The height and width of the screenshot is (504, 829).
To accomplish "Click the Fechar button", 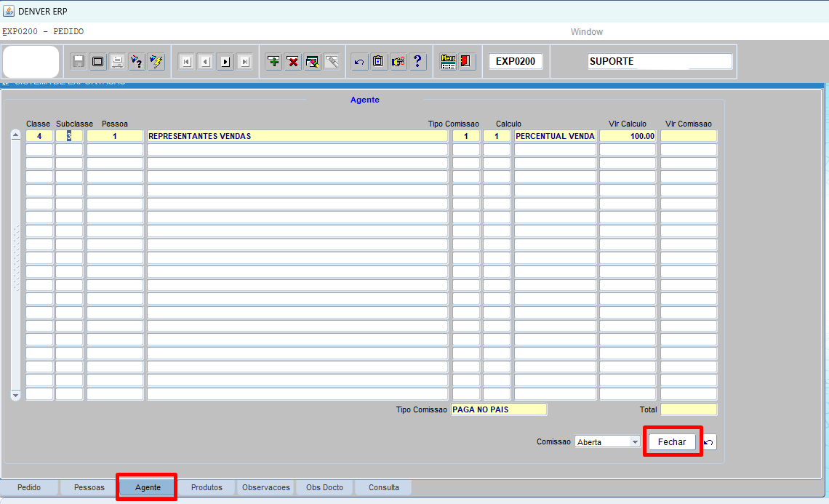I will coord(671,442).
